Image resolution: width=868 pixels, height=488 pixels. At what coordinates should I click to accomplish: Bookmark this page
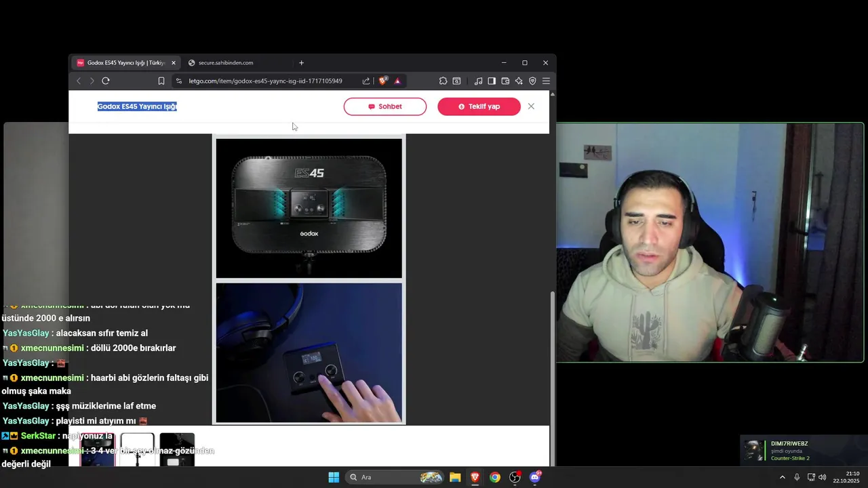pyautogui.click(x=161, y=81)
